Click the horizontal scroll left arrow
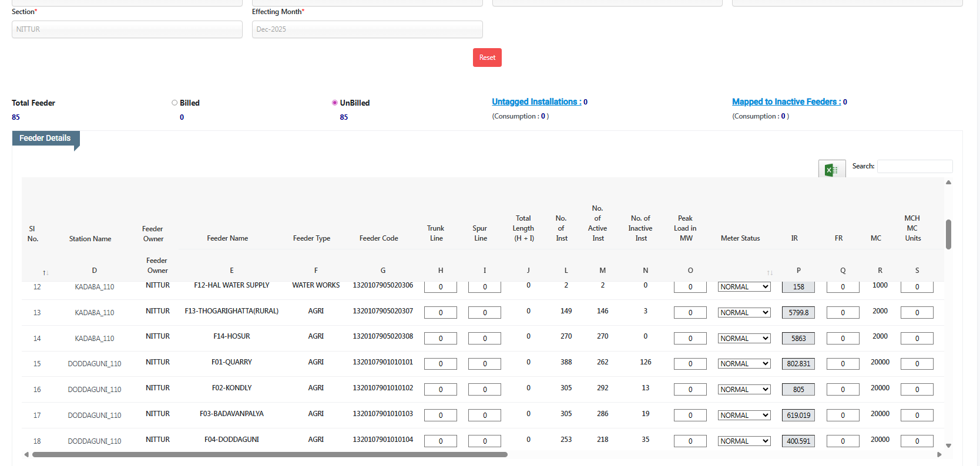The width and height of the screenshot is (980, 466). pyautogui.click(x=26, y=455)
